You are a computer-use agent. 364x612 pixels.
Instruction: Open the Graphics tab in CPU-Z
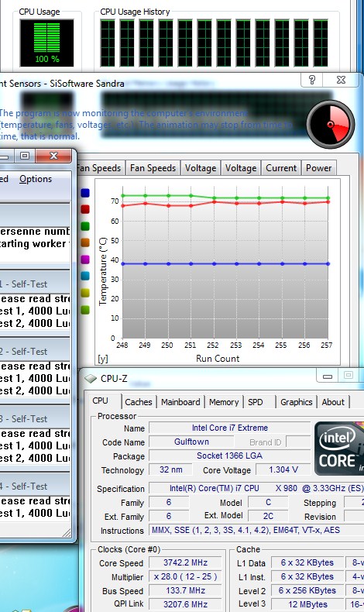pyautogui.click(x=296, y=402)
